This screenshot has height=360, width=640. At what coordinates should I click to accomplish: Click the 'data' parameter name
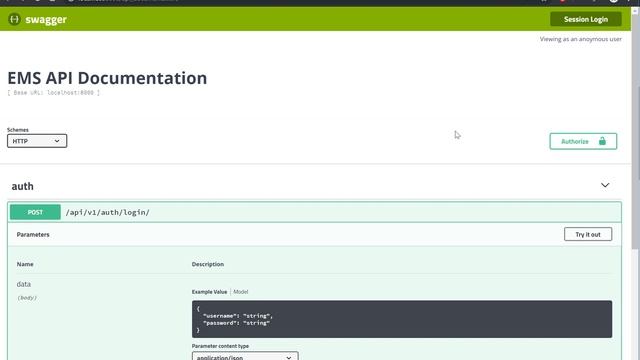pos(24,284)
